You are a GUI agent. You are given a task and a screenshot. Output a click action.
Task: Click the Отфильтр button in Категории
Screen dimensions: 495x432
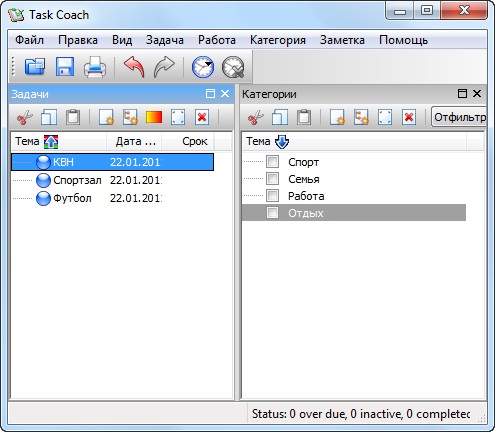(459, 117)
